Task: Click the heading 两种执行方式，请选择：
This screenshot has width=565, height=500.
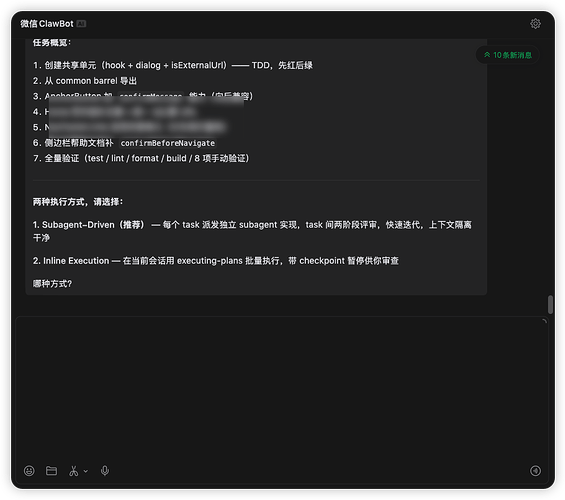Action: point(78,202)
